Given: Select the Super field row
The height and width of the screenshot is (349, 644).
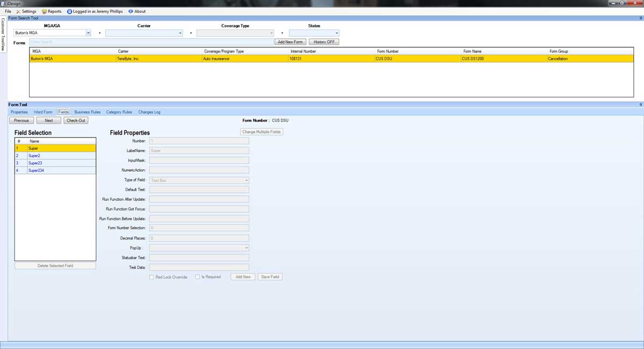Looking at the screenshot, I should tap(55, 148).
